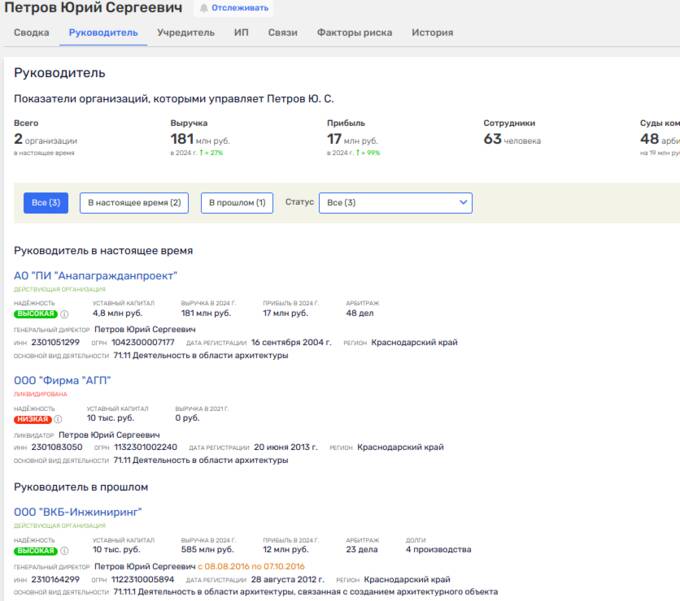Open ООО "ВКБ-Инжиниринг" link
Screen dimensions: 680x601
coord(78,512)
